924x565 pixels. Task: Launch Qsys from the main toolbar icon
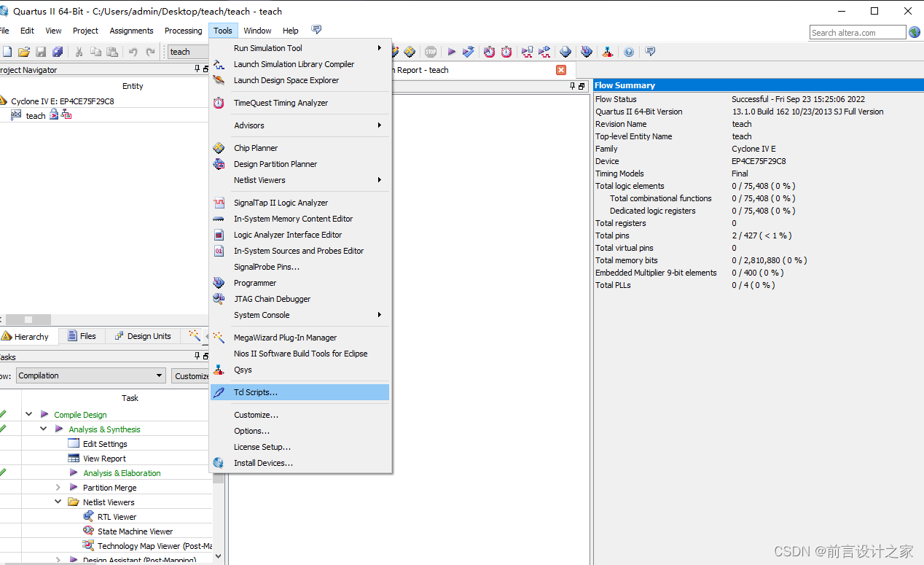pyautogui.click(x=607, y=52)
